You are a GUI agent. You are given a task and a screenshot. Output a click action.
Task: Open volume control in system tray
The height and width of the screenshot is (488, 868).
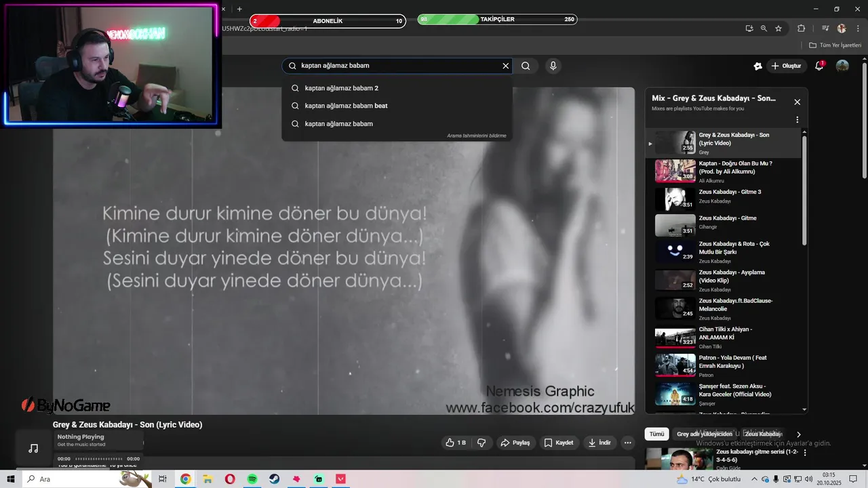tap(809, 479)
